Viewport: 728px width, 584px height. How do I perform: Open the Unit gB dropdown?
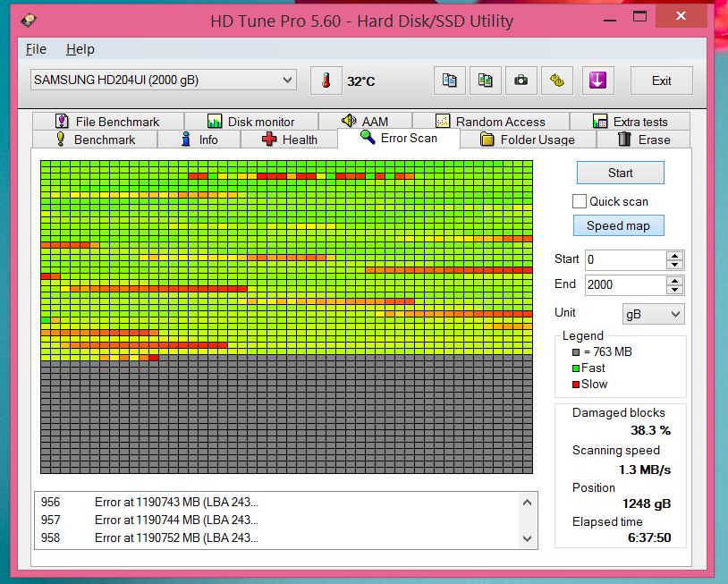click(x=653, y=314)
